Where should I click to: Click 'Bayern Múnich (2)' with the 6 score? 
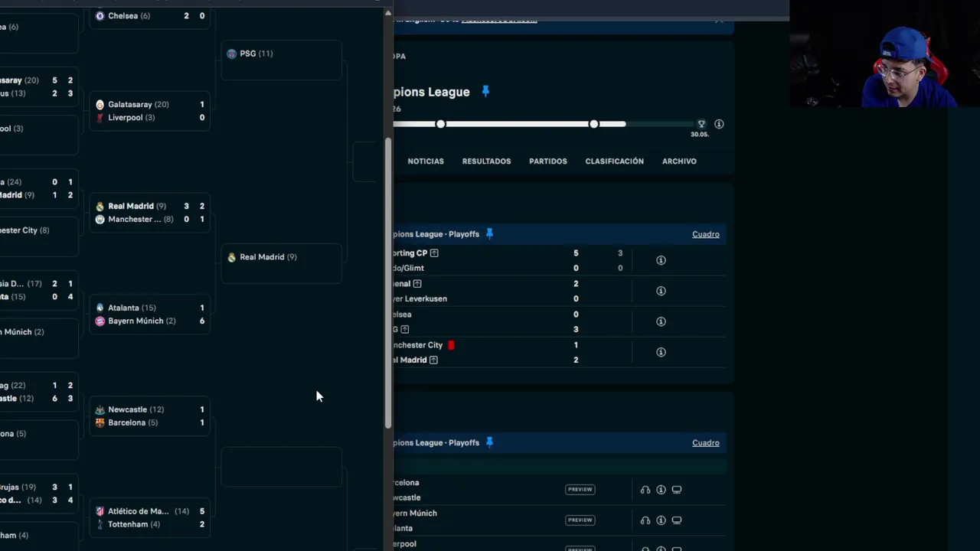coord(142,321)
